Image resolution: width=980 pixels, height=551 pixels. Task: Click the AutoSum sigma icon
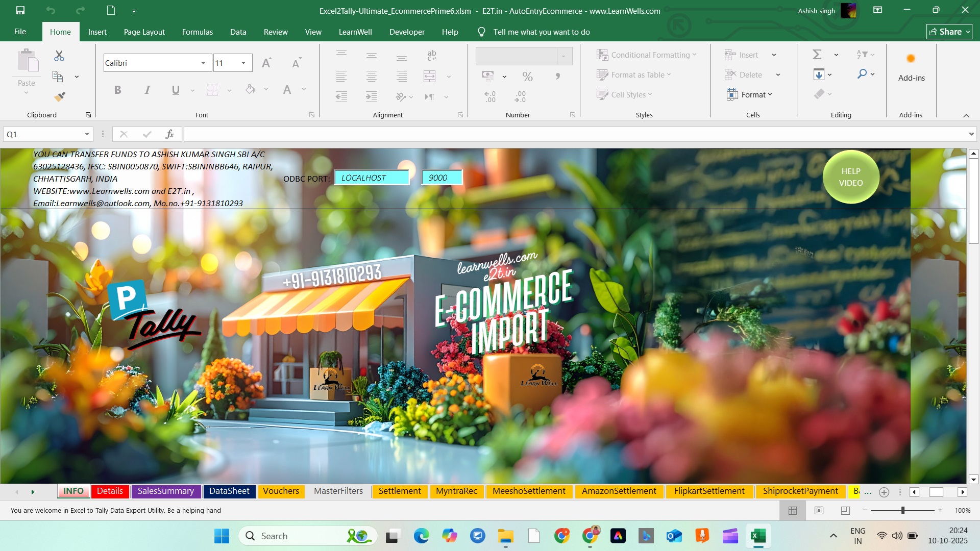click(817, 55)
